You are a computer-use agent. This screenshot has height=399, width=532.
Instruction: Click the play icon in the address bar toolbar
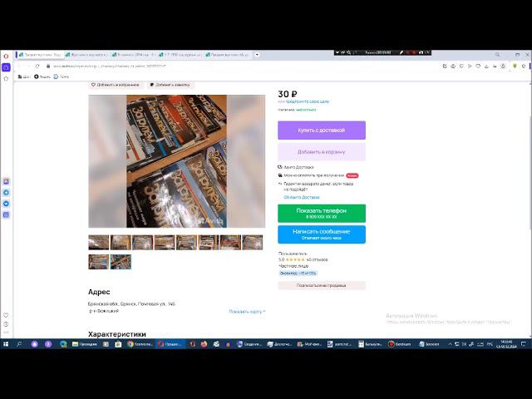pos(470,66)
